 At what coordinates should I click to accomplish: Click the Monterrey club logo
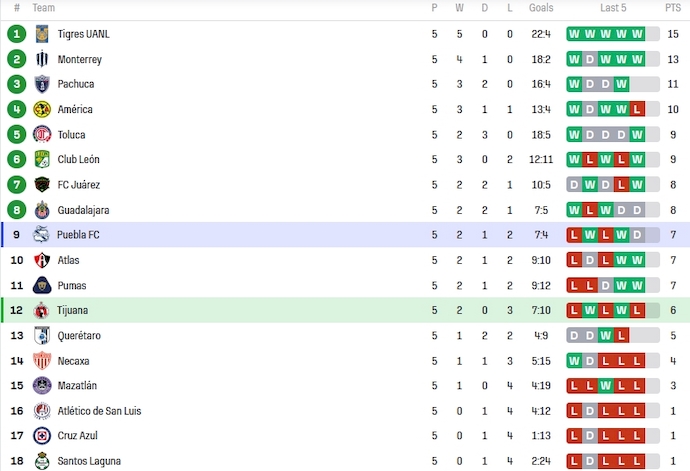(42, 59)
